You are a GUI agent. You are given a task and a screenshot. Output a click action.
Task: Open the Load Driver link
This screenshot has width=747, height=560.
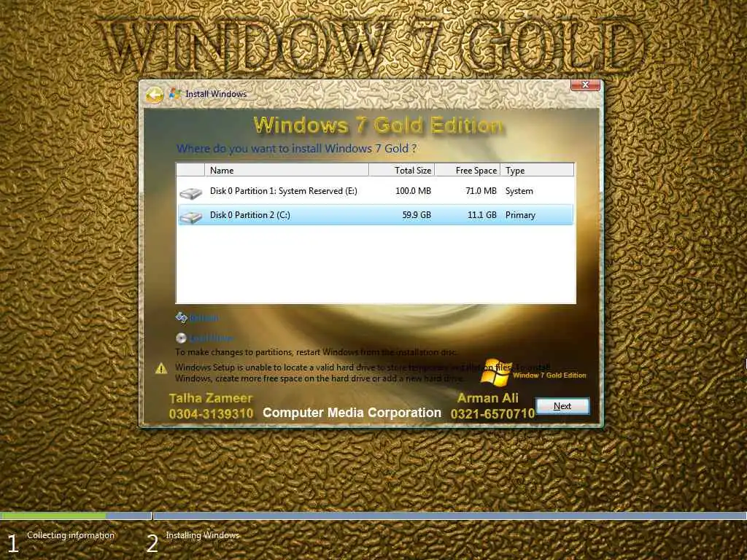[211, 338]
